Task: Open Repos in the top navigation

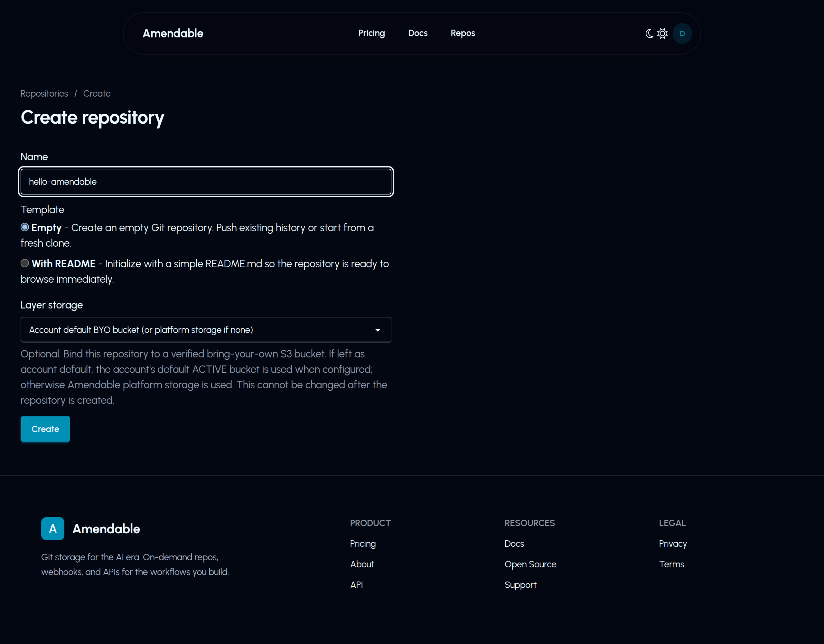Action: click(x=463, y=33)
